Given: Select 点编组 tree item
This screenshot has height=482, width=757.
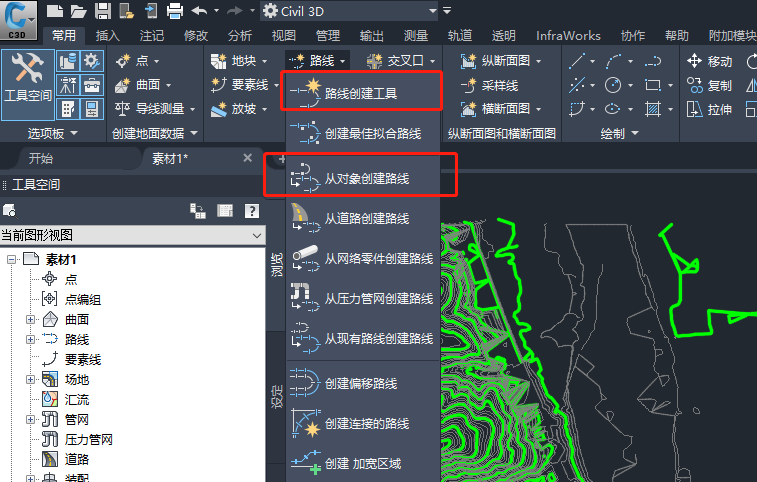Looking at the screenshot, I should coord(83,299).
